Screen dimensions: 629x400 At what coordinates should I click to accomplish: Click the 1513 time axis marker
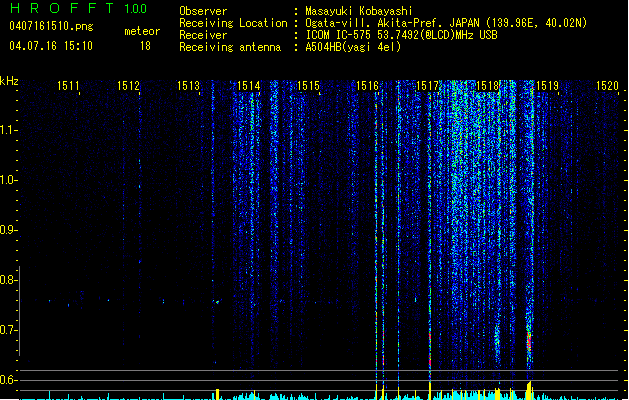click(188, 86)
